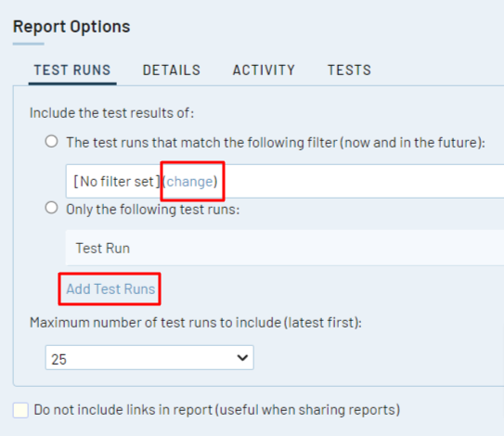Choose the 'Only the following test runs' radio
The height and width of the screenshot is (436, 504).
51,208
